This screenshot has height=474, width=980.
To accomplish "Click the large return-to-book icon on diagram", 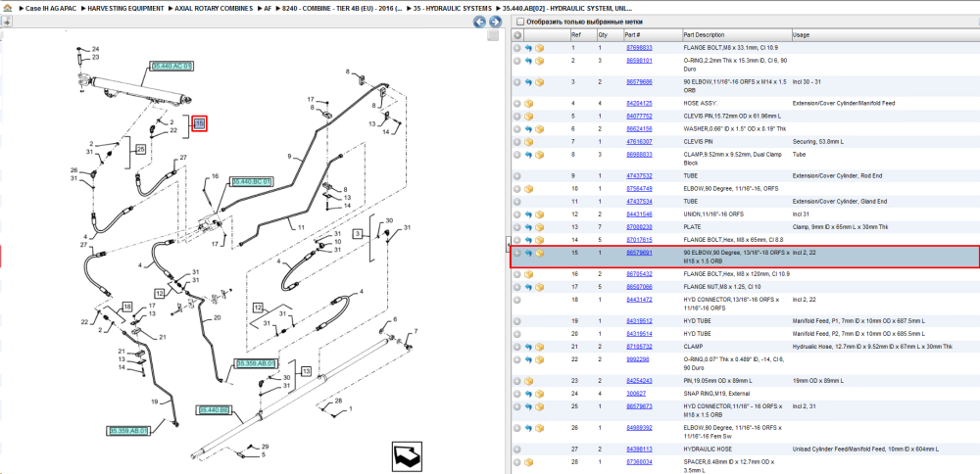I will pos(408,456).
